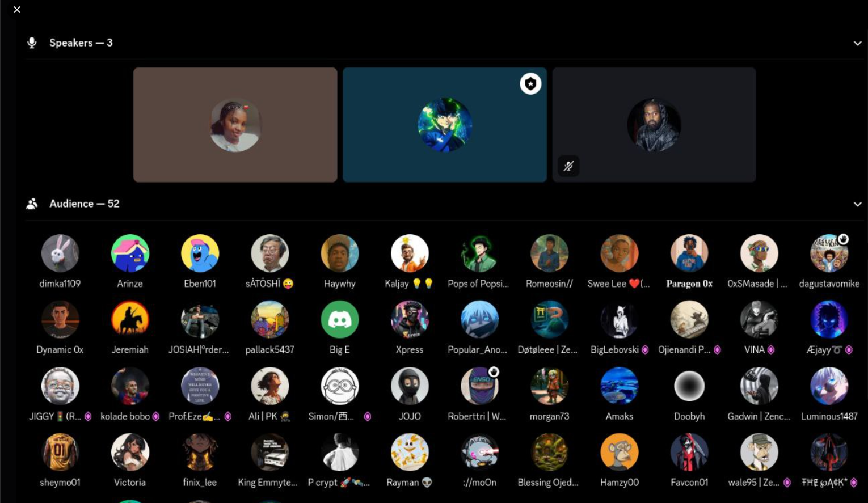Image resolution: width=868 pixels, height=503 pixels.
Task: Click the sÄTÖSHĪ audience avatar
Action: point(270,253)
